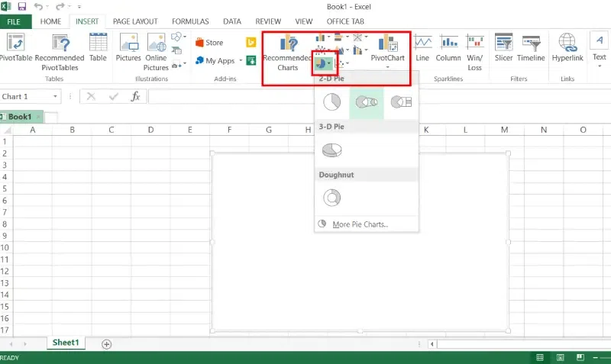Select row 5 header
The height and width of the screenshot is (364, 611).
(5, 188)
